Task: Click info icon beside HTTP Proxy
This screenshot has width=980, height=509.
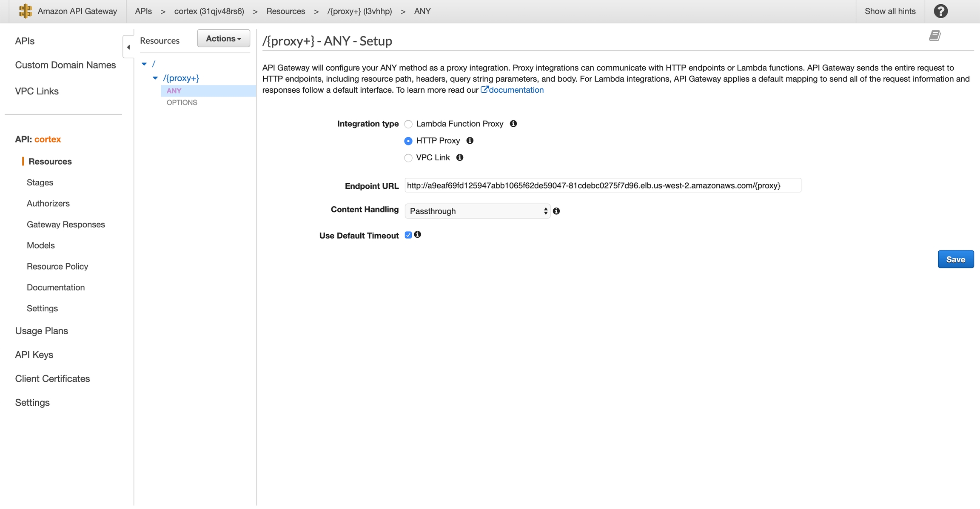Action: click(470, 140)
